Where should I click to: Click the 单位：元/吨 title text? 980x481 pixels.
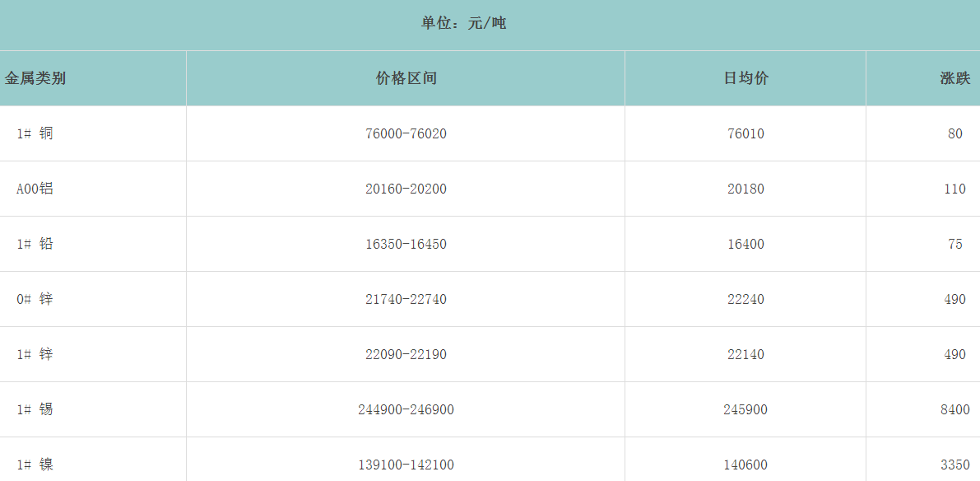[463, 23]
